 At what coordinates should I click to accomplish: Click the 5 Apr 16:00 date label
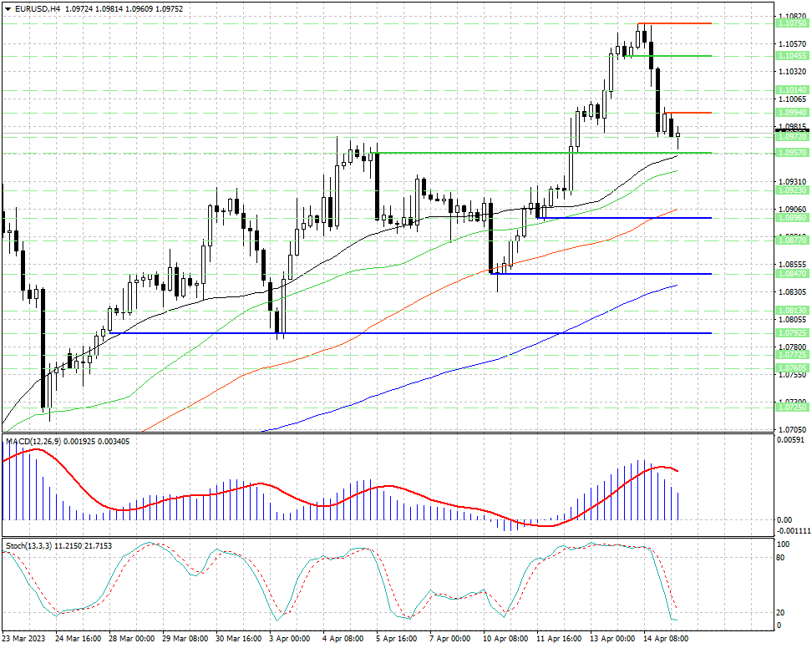point(397,639)
